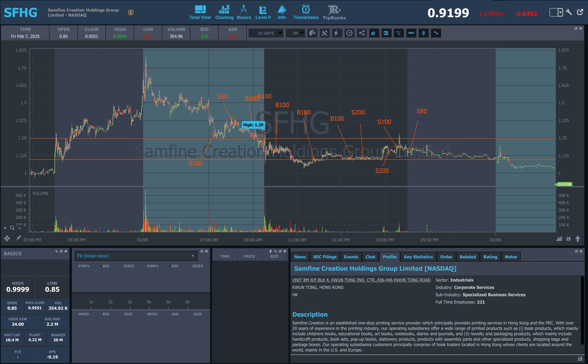Switch to the Key Statistics tab
The image size is (588, 364).
pos(418,257)
